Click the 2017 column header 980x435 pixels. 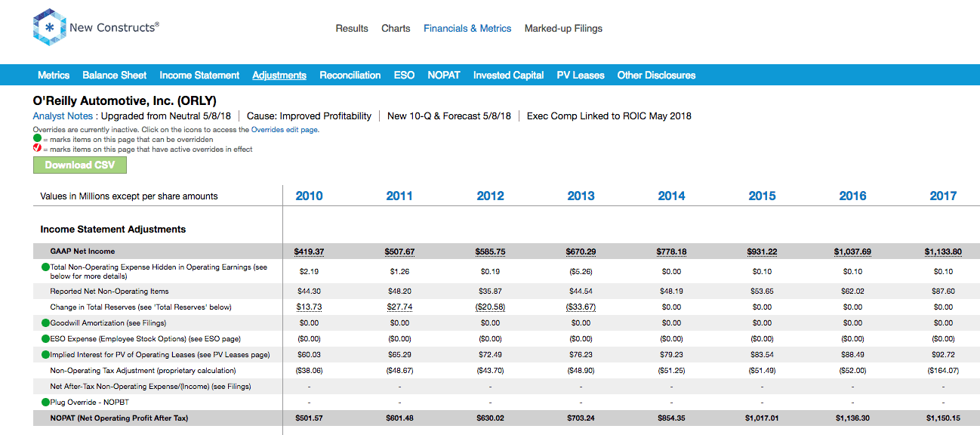pyautogui.click(x=943, y=196)
